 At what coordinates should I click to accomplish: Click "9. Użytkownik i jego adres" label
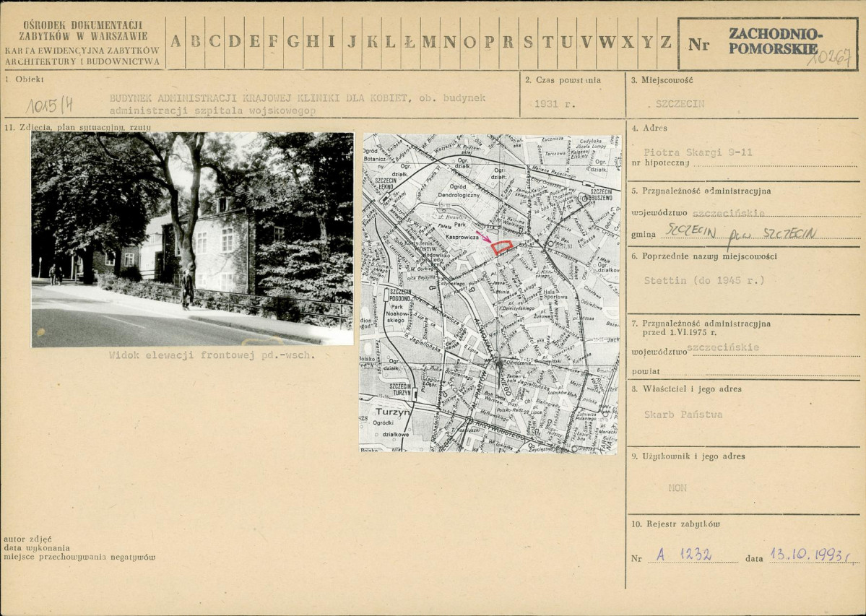(x=688, y=456)
